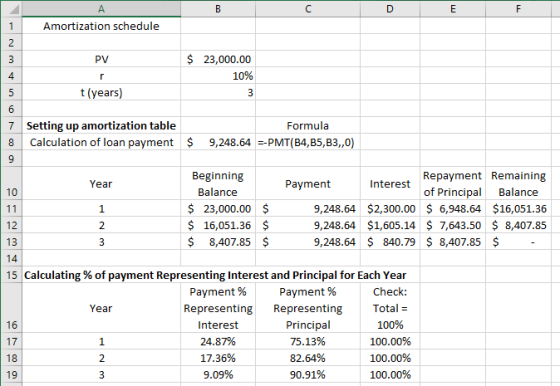560x386 pixels.
Task: Select row 10 header
Action: coord(11,184)
